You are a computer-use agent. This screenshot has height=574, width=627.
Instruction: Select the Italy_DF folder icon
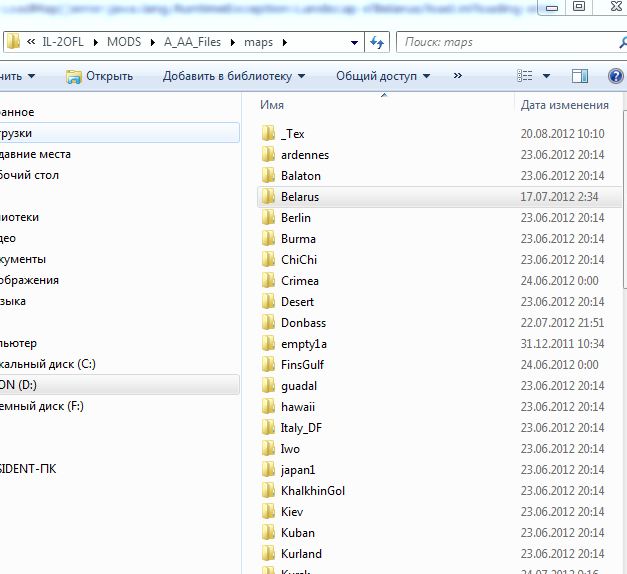pos(268,427)
